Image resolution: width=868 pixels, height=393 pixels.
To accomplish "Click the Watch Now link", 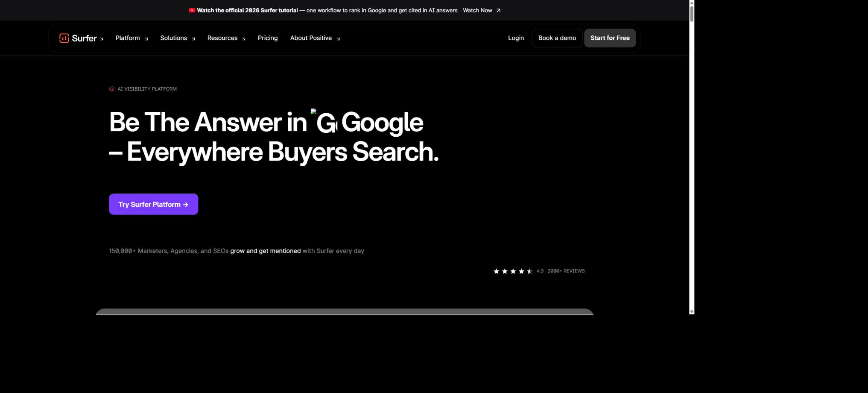I will [477, 10].
